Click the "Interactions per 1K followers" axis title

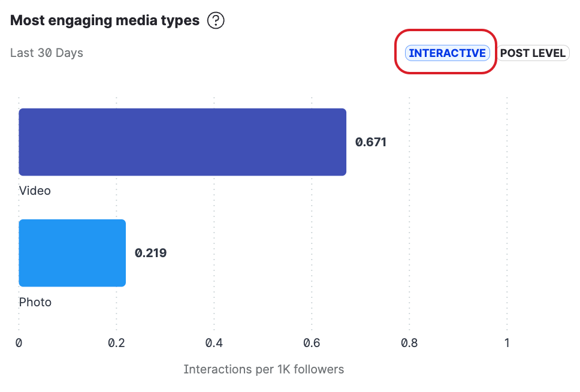pos(264,369)
